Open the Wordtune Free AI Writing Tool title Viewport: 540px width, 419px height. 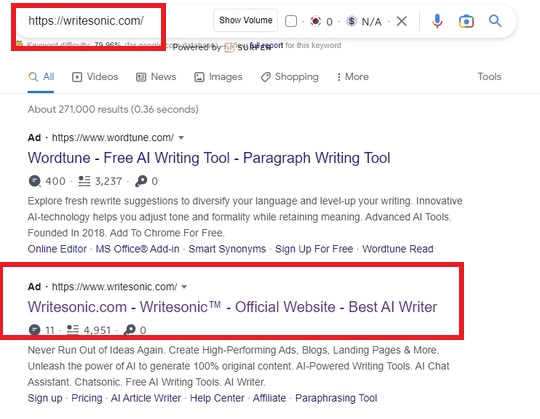click(x=209, y=158)
